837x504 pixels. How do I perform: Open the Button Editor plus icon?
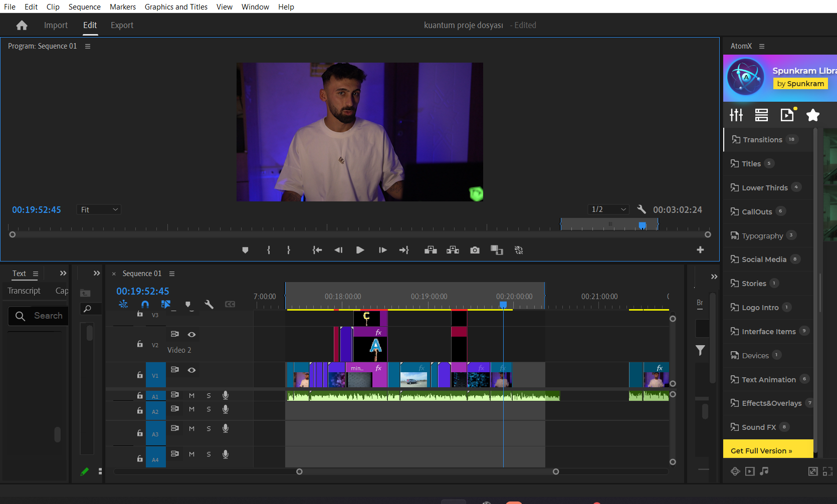coord(700,250)
